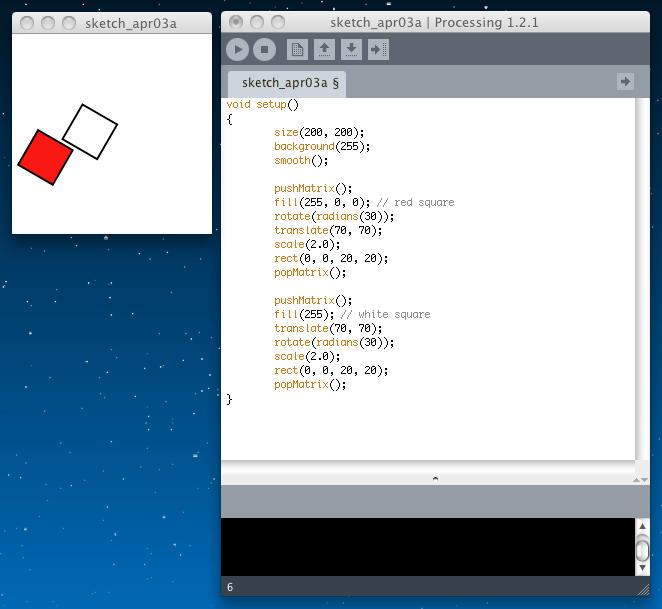Click the 'smooth();' line
The width and height of the screenshot is (662, 609).
pyautogui.click(x=301, y=160)
